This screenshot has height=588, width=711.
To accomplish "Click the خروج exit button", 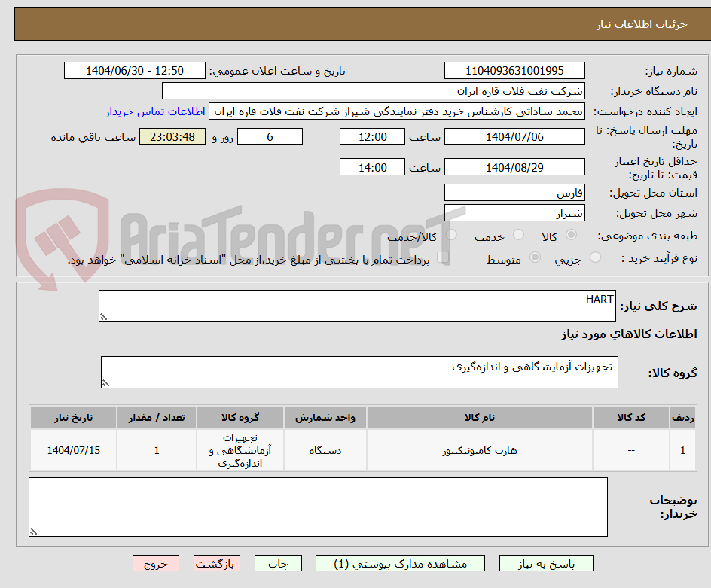I will pos(156,563).
